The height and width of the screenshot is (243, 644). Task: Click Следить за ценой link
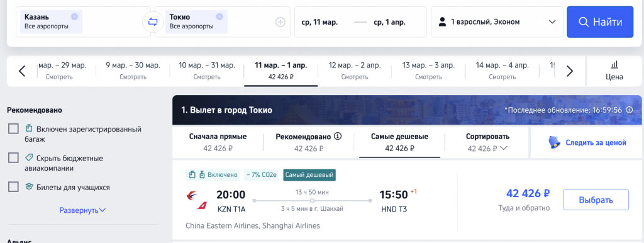[x=587, y=143]
